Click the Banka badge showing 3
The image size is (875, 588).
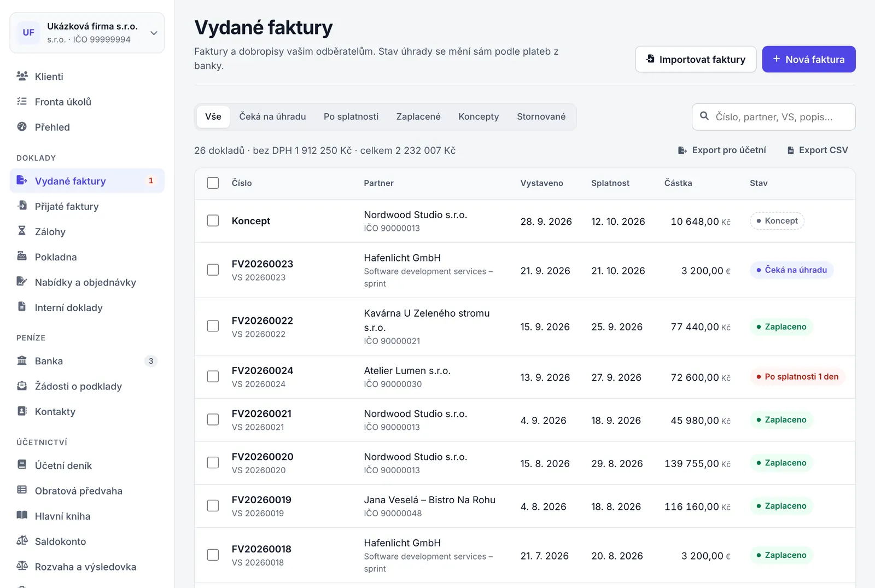[x=151, y=361]
